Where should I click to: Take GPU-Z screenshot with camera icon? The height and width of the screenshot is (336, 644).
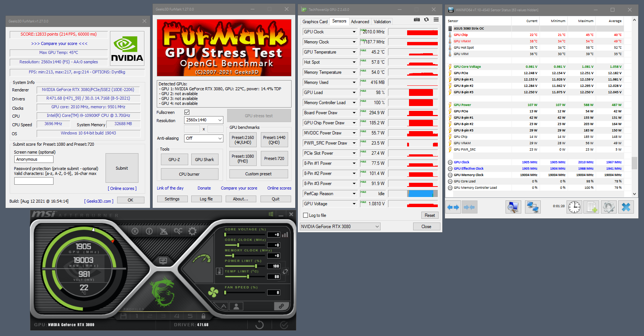[417, 20]
